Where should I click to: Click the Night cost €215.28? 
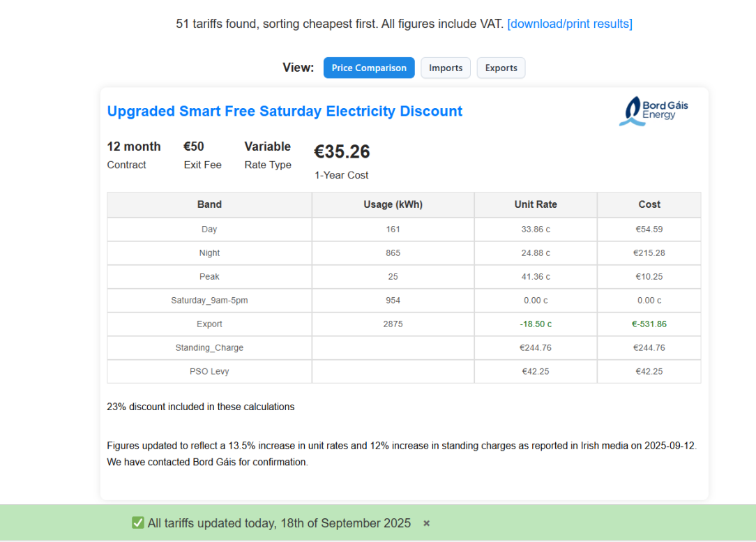tap(649, 253)
